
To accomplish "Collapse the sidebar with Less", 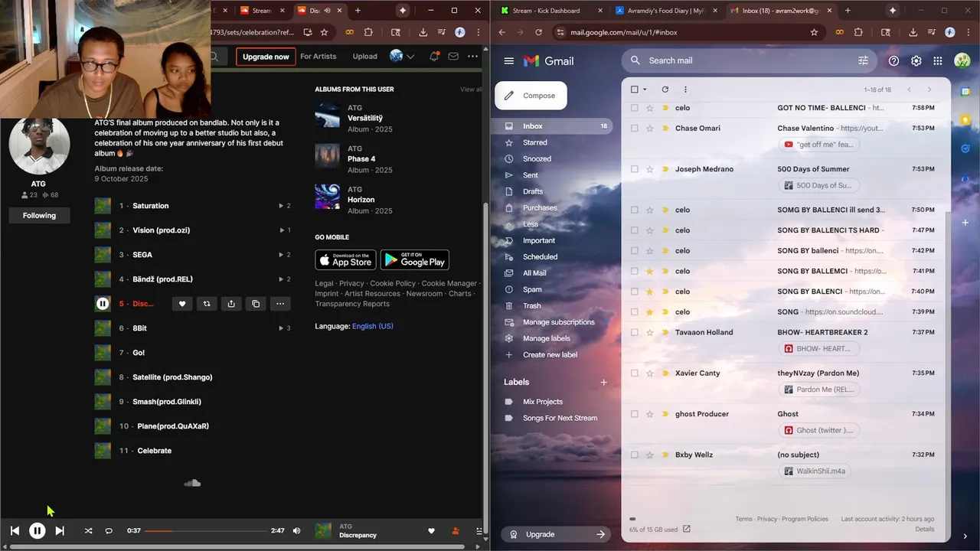I will 531,224.
